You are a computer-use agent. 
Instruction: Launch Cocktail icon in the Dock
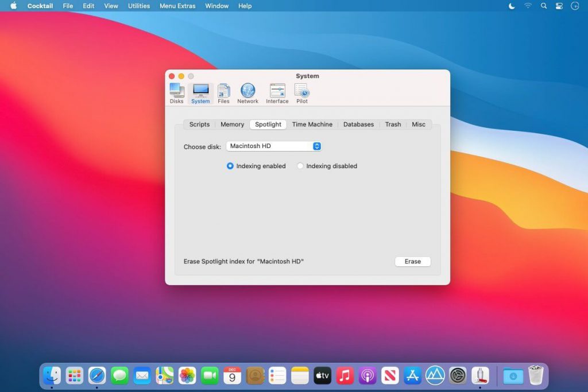click(480, 375)
